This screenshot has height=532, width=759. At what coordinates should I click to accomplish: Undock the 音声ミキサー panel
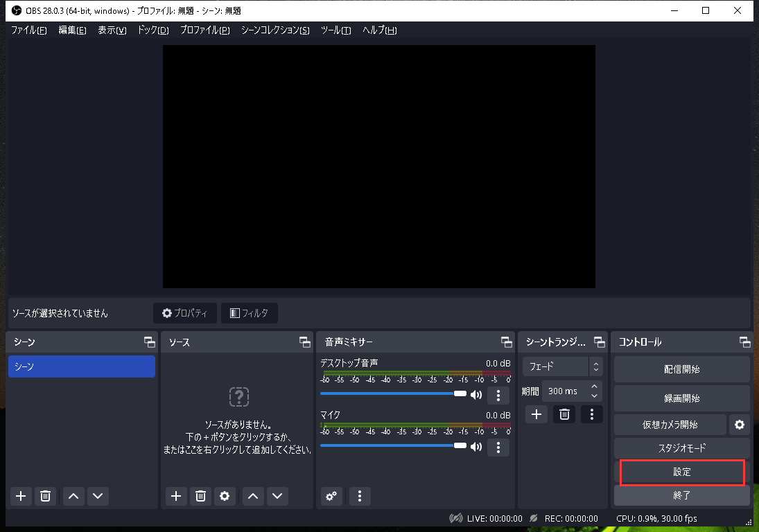coord(506,342)
